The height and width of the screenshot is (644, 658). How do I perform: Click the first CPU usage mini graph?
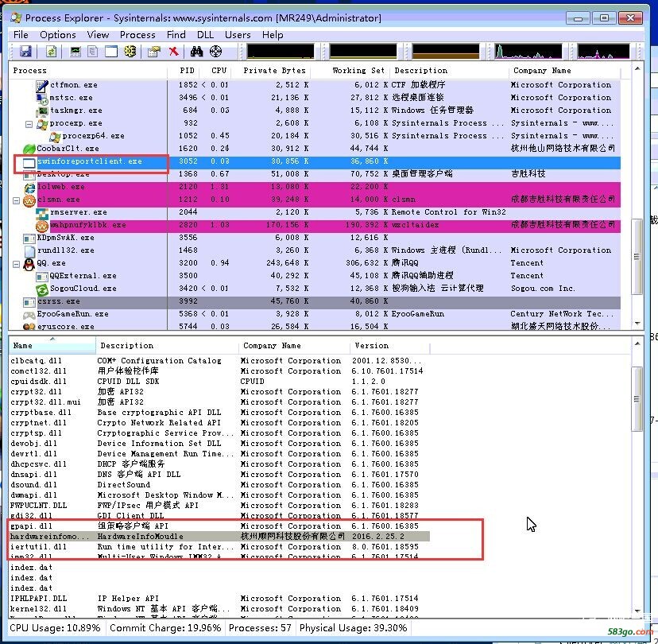[281, 51]
